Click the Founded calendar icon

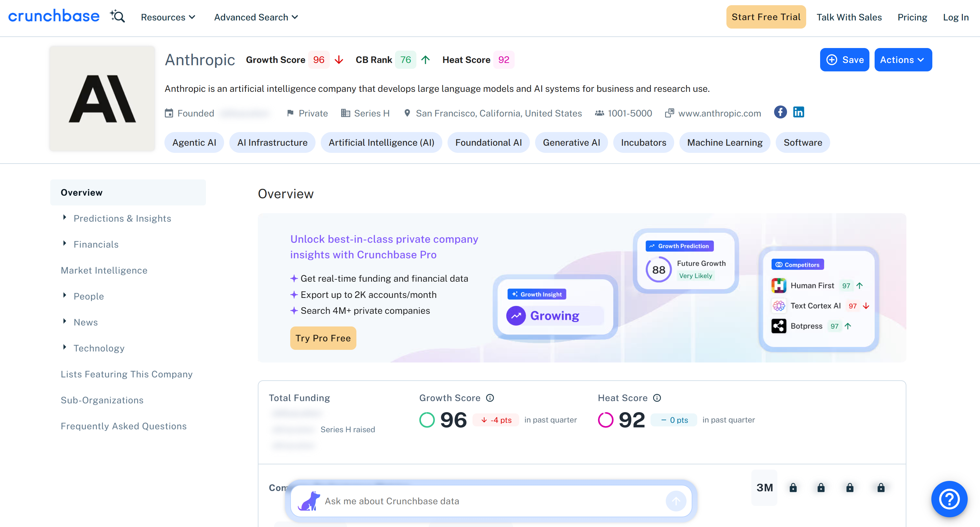169,114
